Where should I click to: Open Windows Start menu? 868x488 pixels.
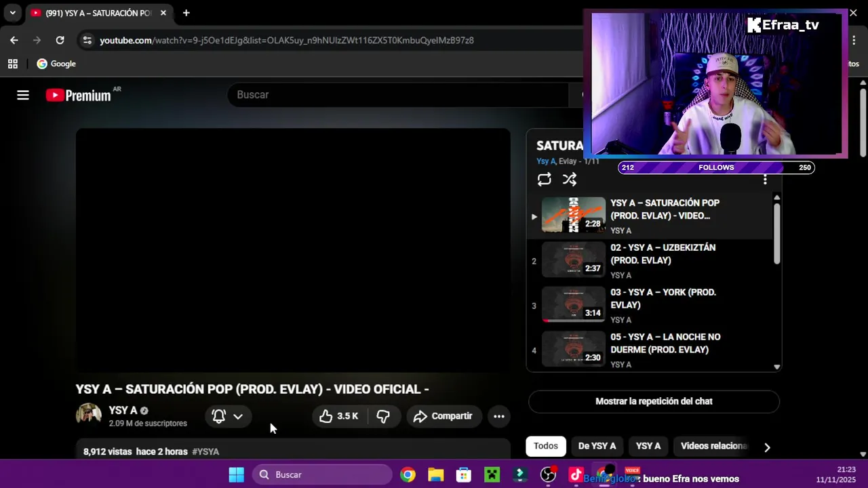(236, 474)
